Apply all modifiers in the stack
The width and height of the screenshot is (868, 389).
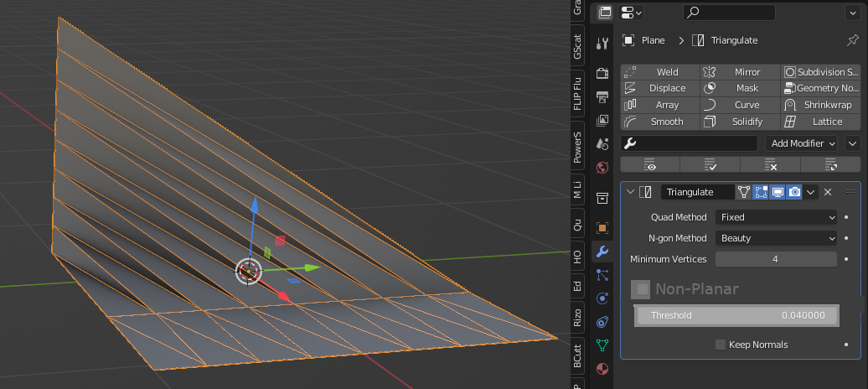pos(710,164)
